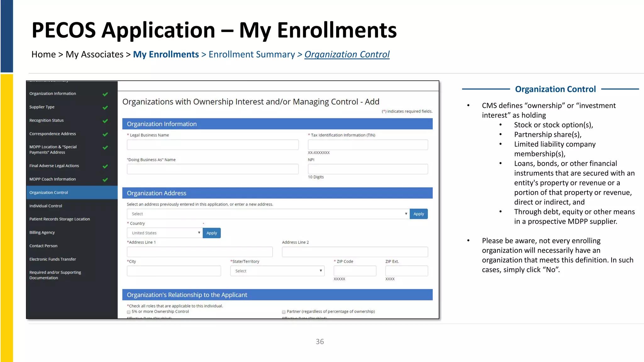Click the NPI input field
Screen dimensions: 644x362
point(368,169)
